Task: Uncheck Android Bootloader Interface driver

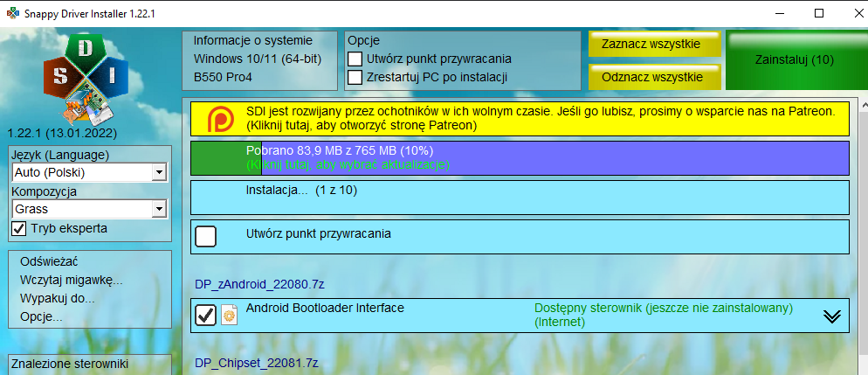Action: 206,316
